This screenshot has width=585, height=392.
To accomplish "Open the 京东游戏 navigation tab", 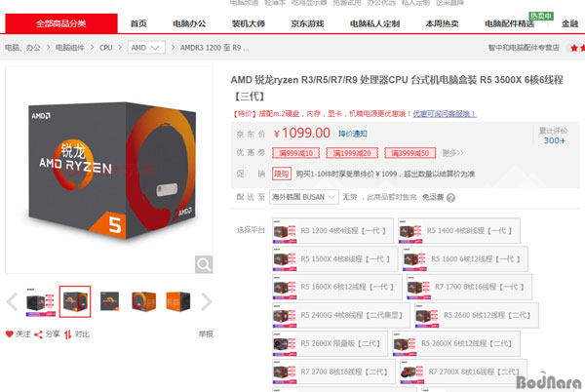I will [307, 23].
